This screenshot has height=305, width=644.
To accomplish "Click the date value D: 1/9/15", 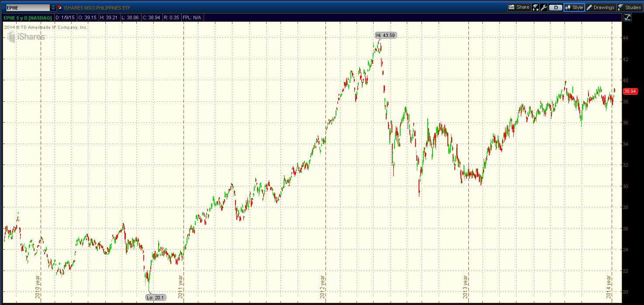I will tap(66, 18).
